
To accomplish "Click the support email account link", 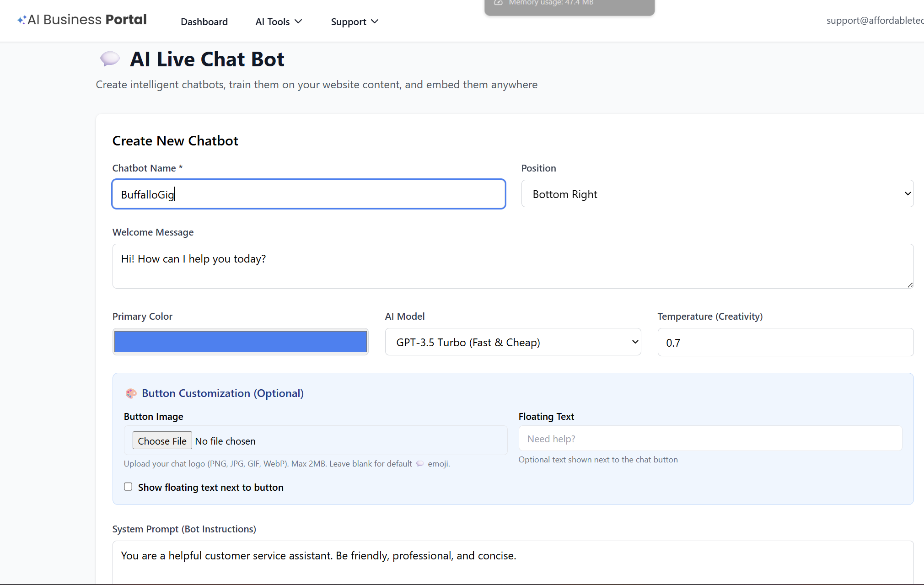I will tap(874, 21).
